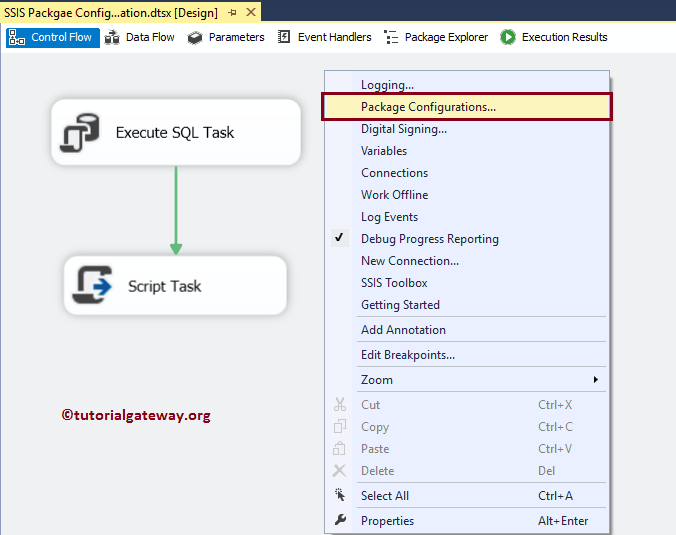Choose Copy in the context menu
This screenshot has width=676, height=535.
(467, 427)
